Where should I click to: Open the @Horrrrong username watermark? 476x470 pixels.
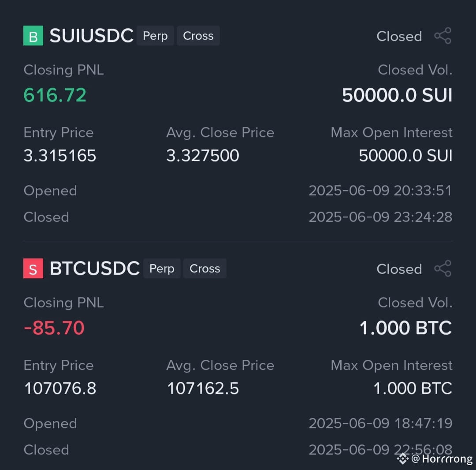pos(442,459)
